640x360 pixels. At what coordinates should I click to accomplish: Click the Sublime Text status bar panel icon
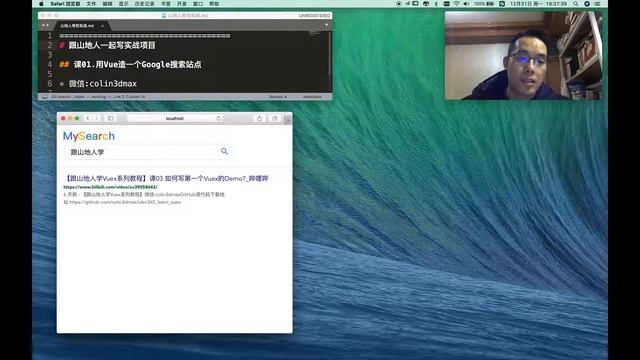(x=44, y=97)
